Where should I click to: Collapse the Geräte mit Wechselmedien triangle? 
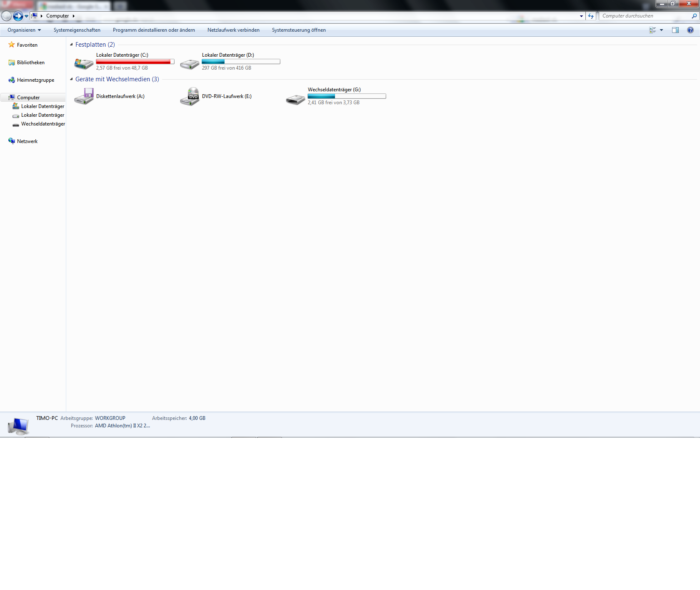(x=71, y=79)
